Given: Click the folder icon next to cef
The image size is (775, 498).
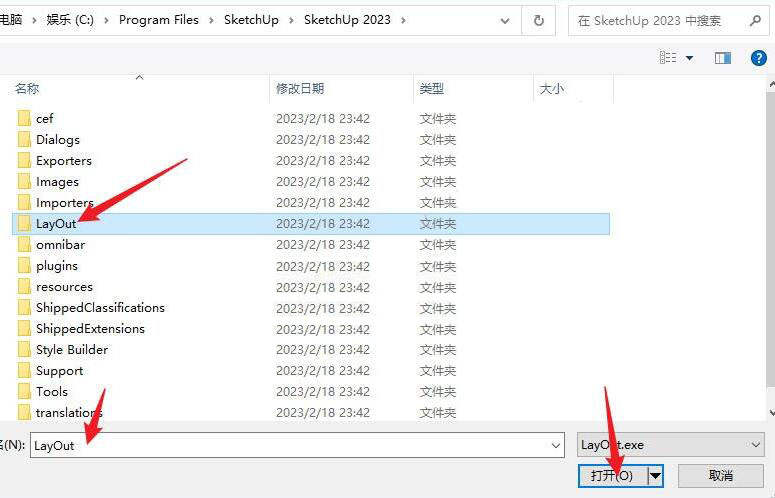Looking at the screenshot, I should pyautogui.click(x=24, y=119).
